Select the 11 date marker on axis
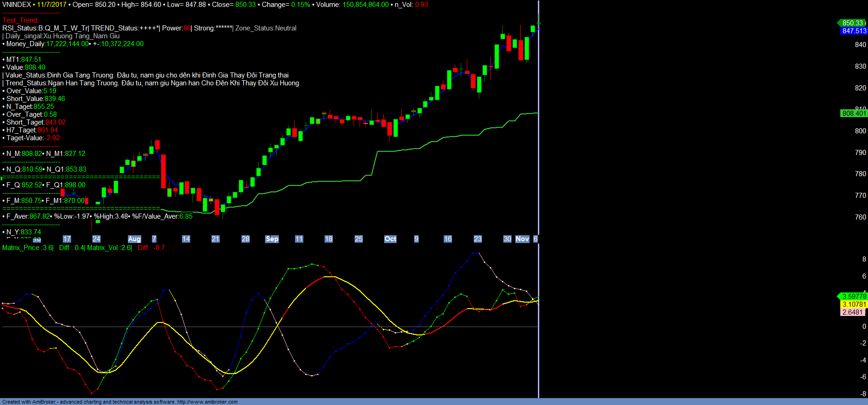 299,239
